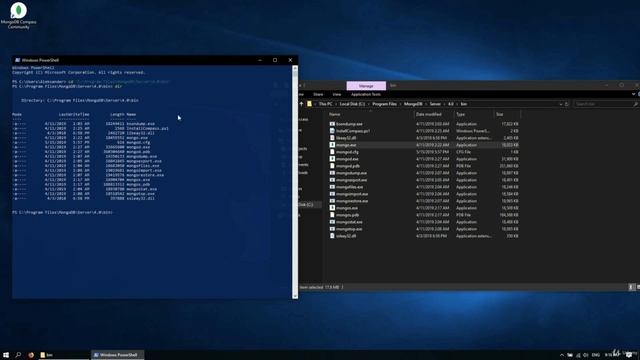Click the folder icon in Explorer address bar

point(309,104)
